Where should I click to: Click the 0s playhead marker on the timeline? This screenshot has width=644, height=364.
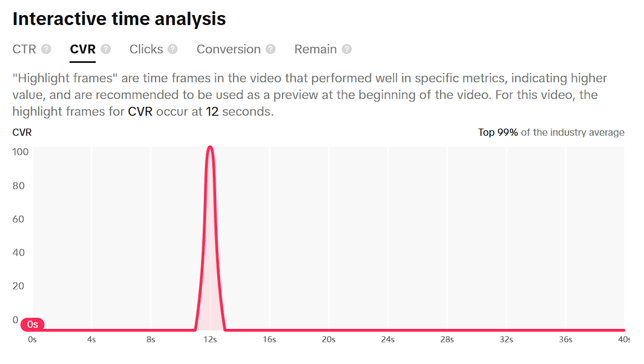click(x=32, y=324)
